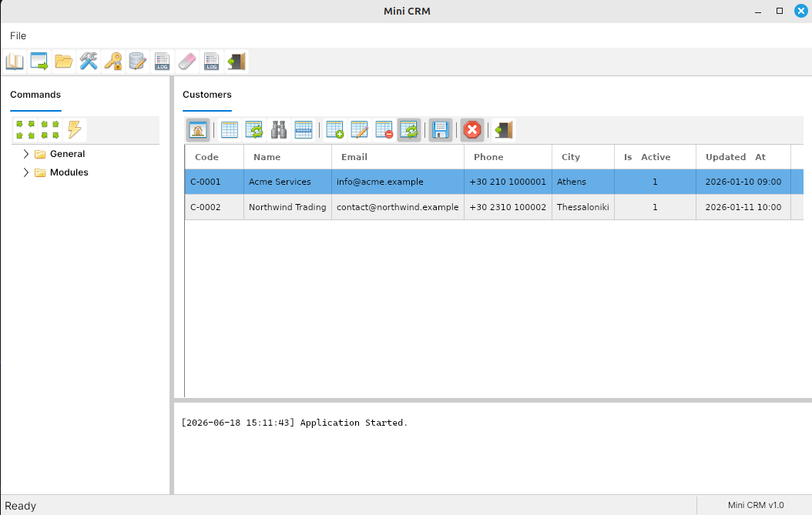This screenshot has height=515, width=812.
Task: Click the window with green arrow icon
Action: (39, 61)
